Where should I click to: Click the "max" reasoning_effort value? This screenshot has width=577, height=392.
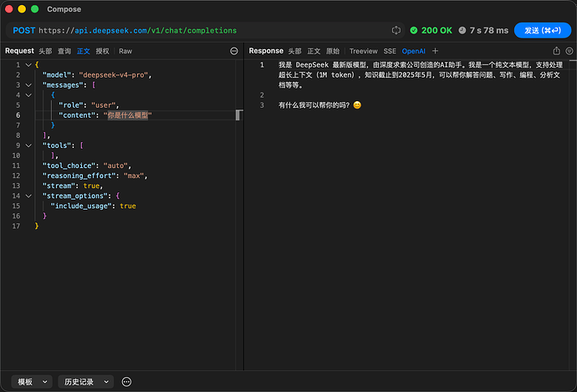click(134, 176)
